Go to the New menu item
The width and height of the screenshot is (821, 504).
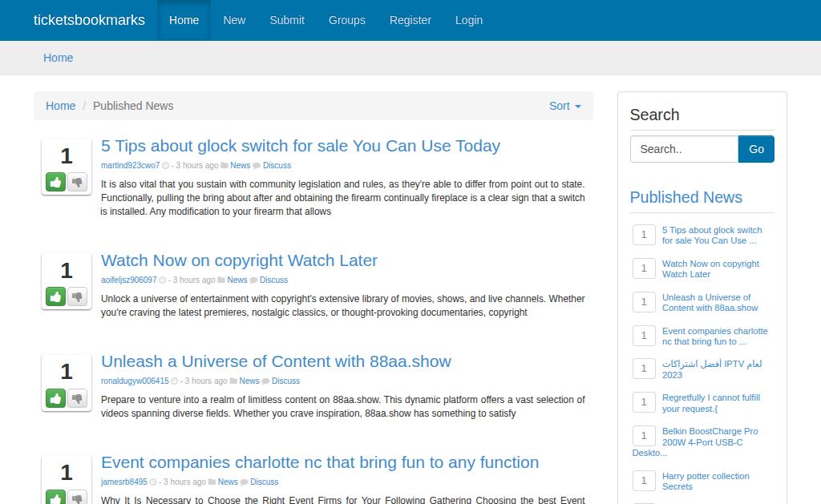[234, 20]
